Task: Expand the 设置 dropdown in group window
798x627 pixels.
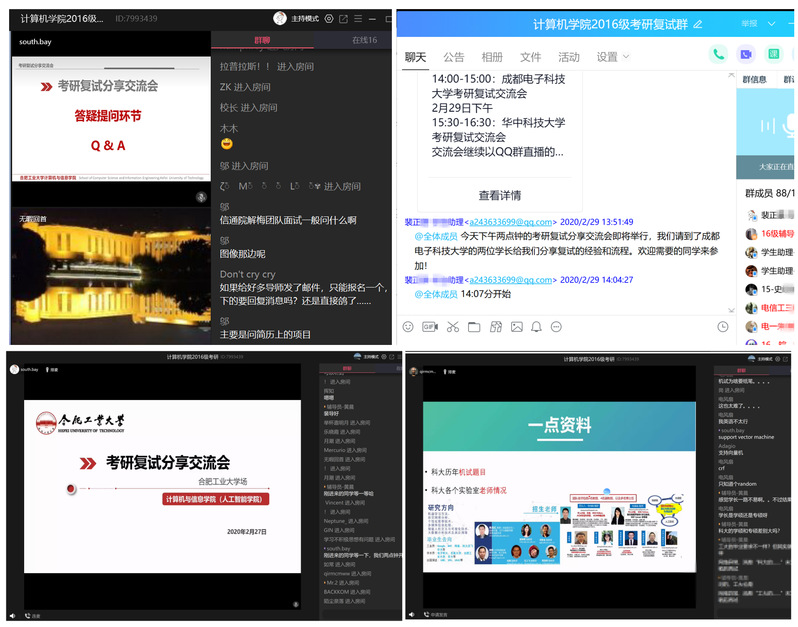Action: tap(613, 57)
